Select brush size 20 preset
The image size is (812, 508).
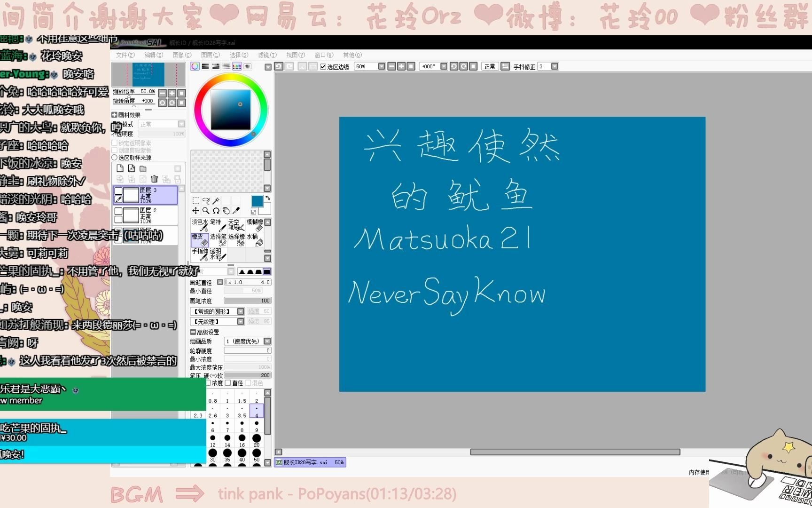(x=257, y=440)
